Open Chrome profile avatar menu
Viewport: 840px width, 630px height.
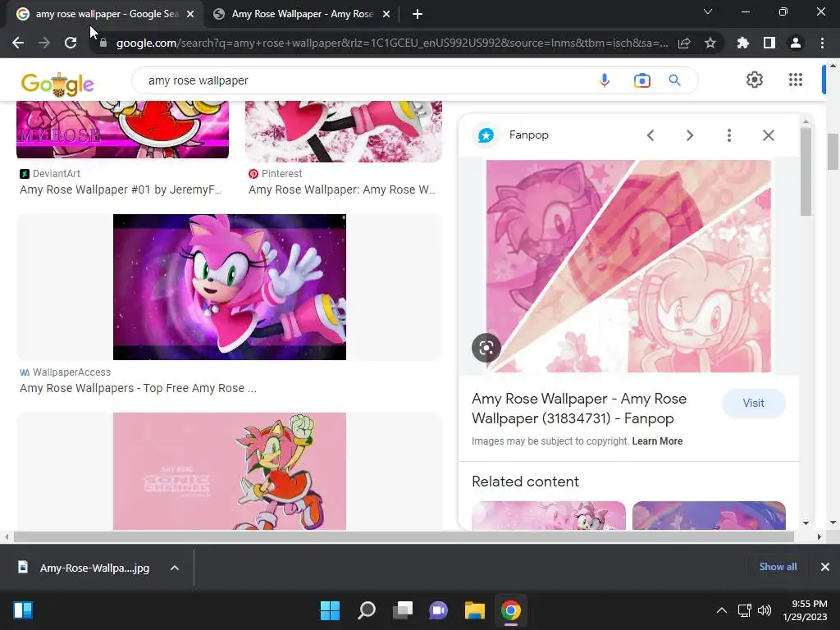[x=796, y=43]
